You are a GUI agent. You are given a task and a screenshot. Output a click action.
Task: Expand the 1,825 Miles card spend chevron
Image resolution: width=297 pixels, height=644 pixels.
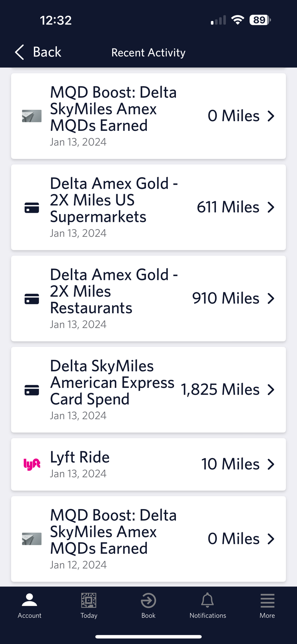(x=271, y=390)
